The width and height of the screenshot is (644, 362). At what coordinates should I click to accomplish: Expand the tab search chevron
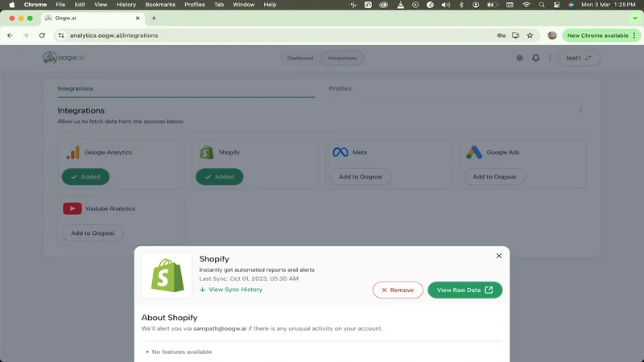point(635,18)
